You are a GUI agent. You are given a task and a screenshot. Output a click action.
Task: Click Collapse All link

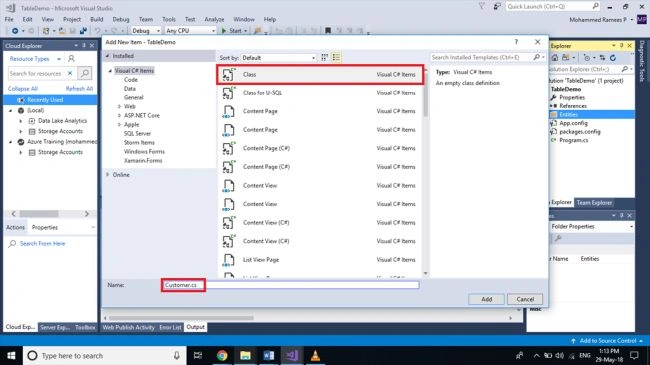[23, 89]
